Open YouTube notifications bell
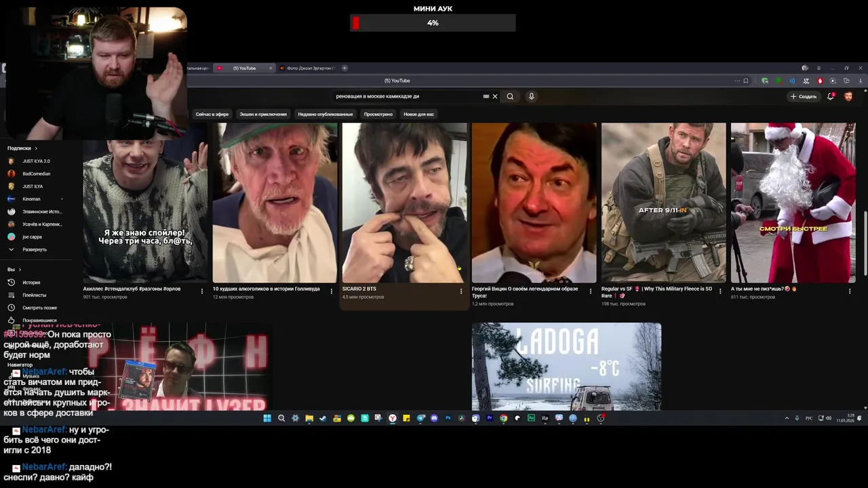The height and width of the screenshot is (488, 868). pos(831,96)
